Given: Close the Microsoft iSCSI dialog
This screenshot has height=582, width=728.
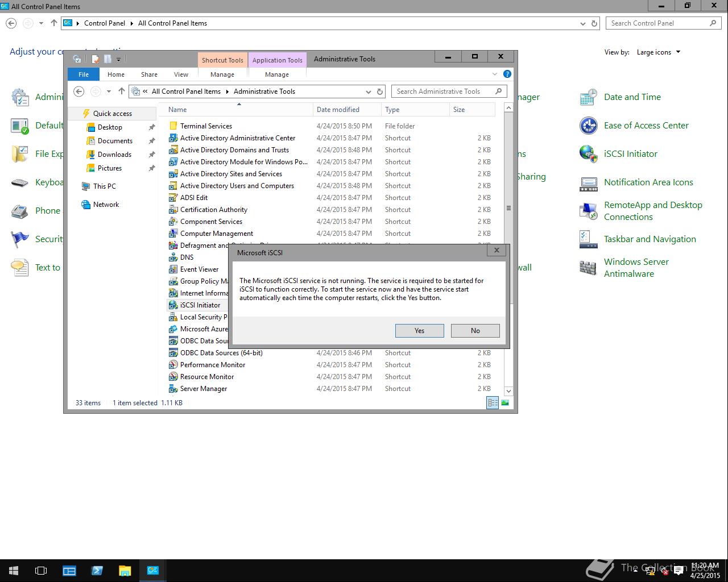Looking at the screenshot, I should point(497,250).
